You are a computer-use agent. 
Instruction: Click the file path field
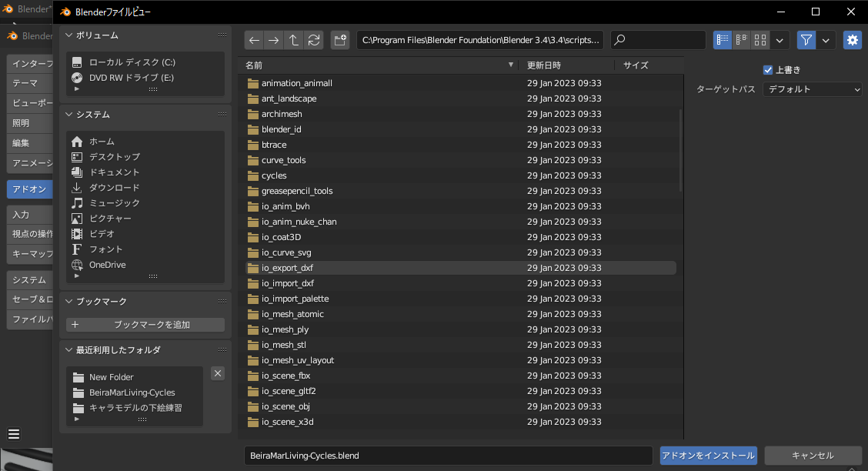pos(480,40)
